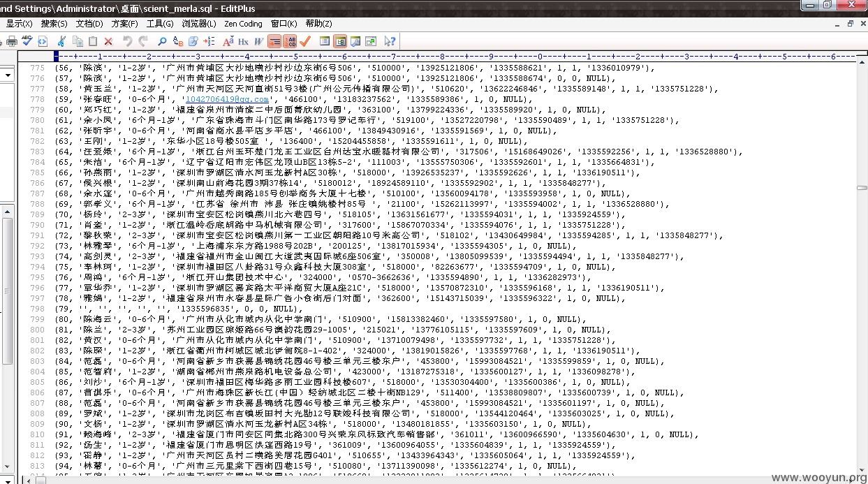This screenshot has height=484, width=868.
Task: Click the Go to Line icon
Action: coord(209,41)
